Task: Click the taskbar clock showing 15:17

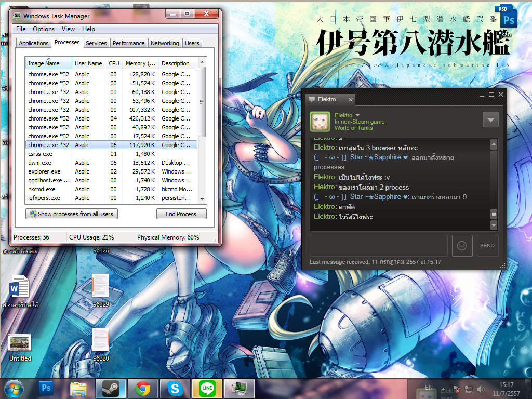Action: 506,389
